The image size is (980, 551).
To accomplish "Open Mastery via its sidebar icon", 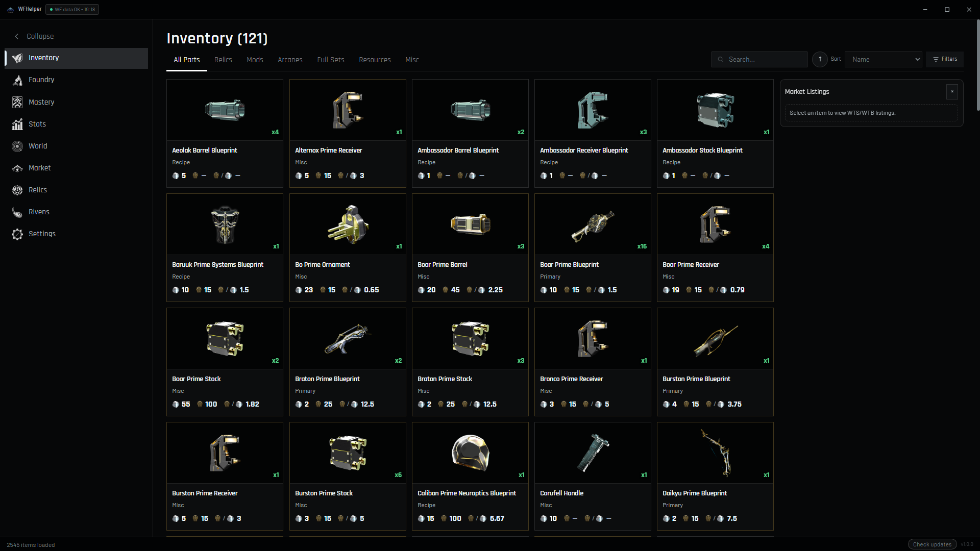I will (17, 102).
